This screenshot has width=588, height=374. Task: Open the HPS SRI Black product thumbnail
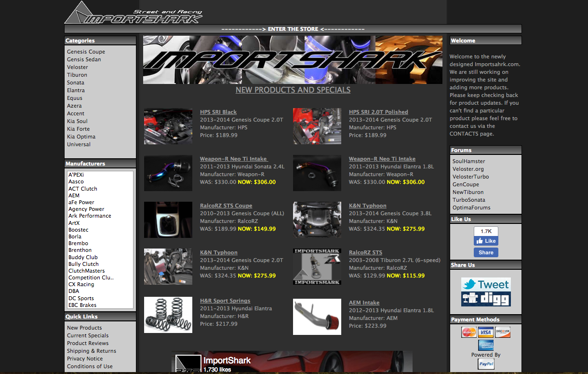tap(168, 126)
